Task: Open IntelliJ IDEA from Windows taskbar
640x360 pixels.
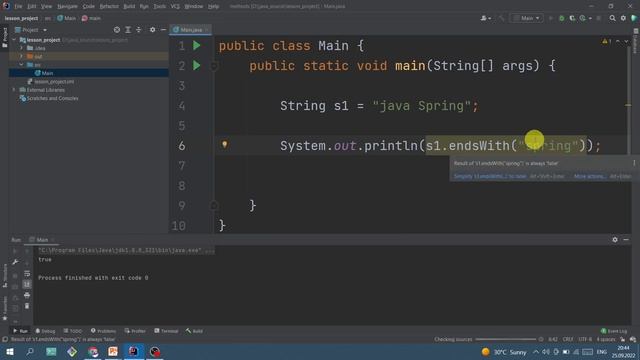Action: 133,351
